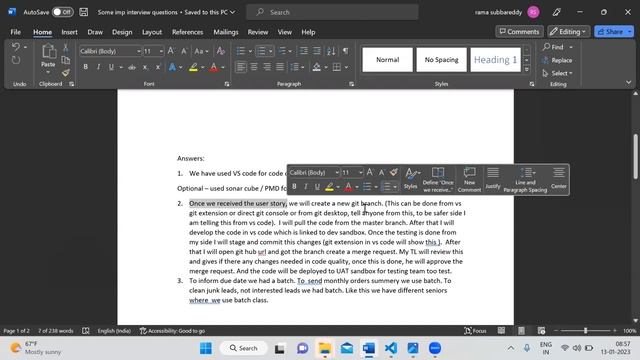Screen dimensions: 640x360
Task: Select the ribbon Format Painter brush
Action: [x=65, y=73]
